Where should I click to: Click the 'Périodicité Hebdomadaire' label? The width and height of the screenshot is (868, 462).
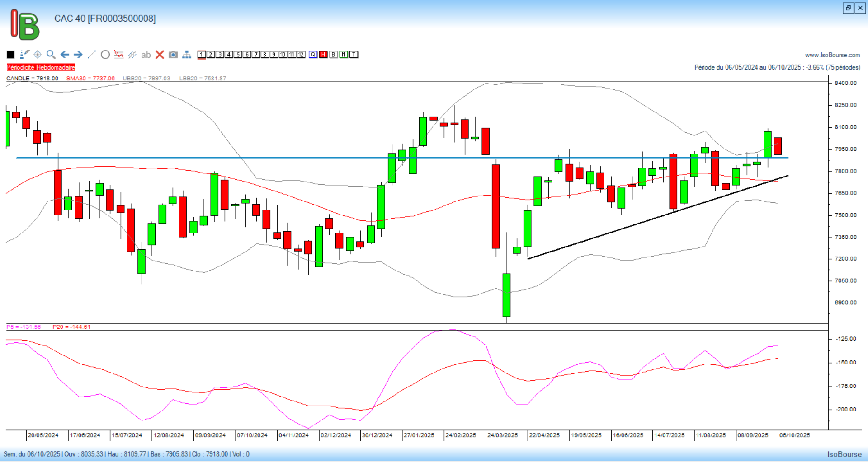click(x=41, y=67)
